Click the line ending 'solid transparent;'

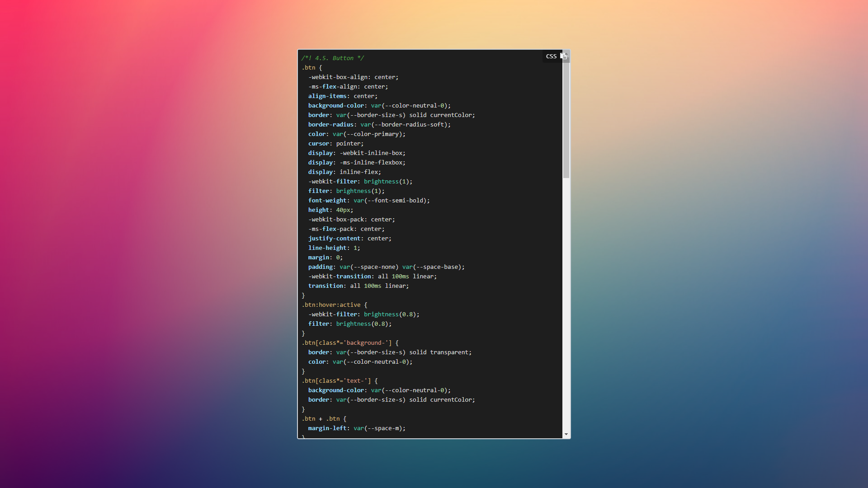(390, 352)
